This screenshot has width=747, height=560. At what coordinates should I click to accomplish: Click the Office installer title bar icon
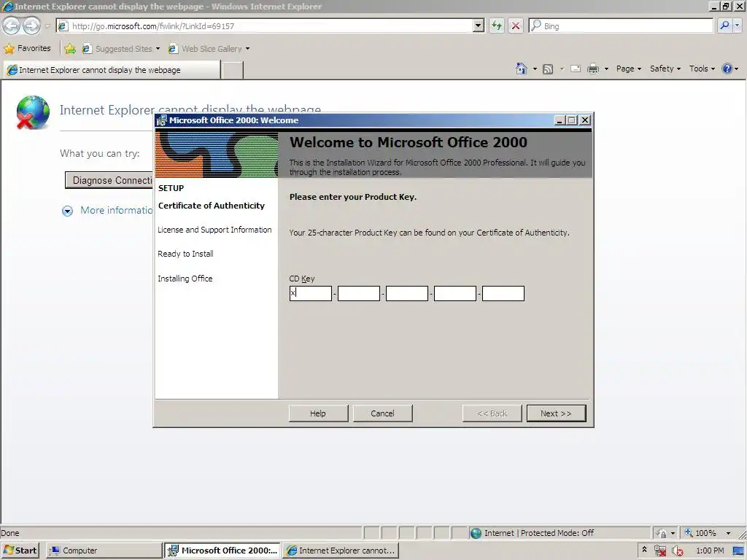click(162, 120)
